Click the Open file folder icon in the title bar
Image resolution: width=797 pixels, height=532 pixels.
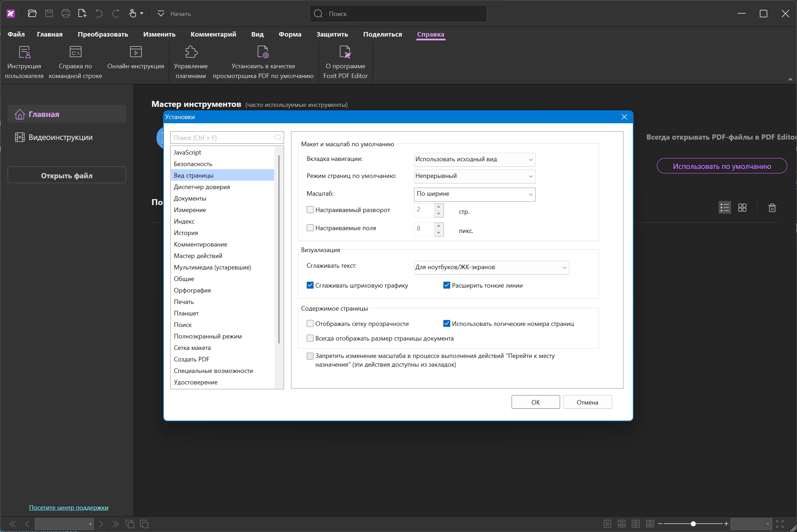click(x=32, y=14)
